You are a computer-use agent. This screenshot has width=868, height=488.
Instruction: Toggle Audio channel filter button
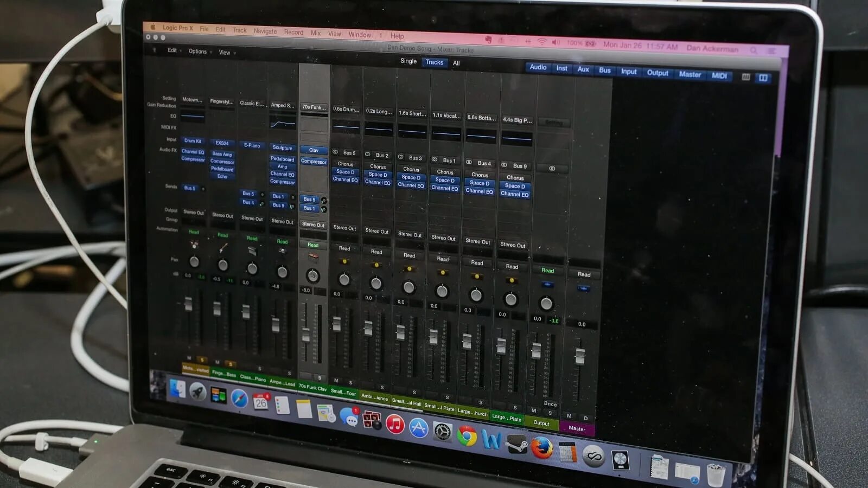tap(538, 67)
